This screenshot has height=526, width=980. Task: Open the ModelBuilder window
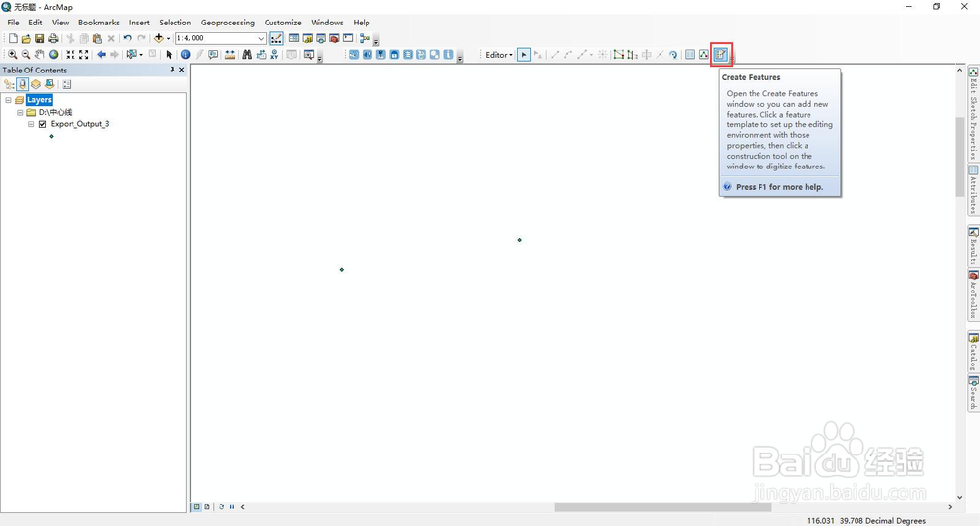365,39
